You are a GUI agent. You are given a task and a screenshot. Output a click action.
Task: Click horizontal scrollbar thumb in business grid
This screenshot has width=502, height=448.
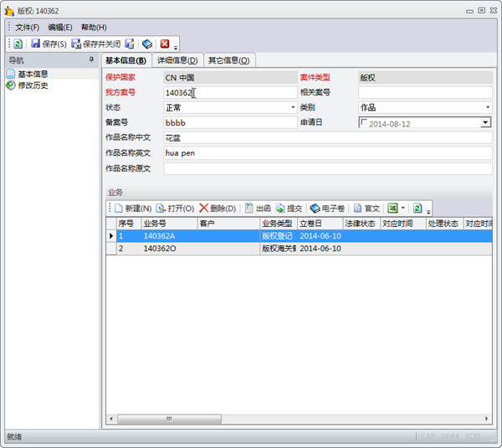coord(169,419)
